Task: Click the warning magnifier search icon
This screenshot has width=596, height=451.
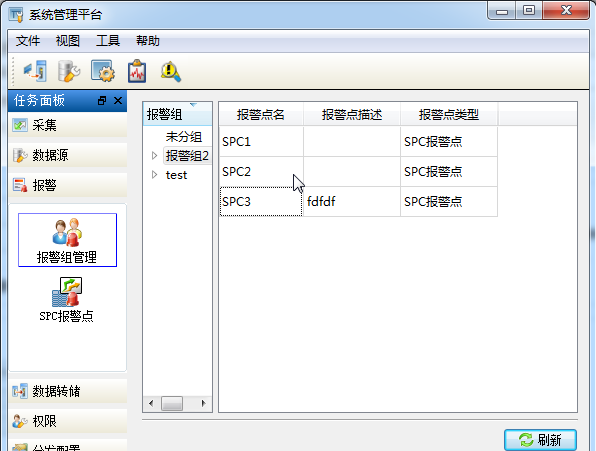Action: point(171,71)
